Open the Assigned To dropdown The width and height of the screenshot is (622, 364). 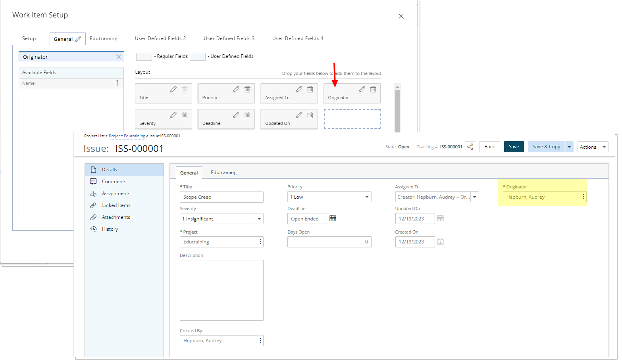[x=474, y=197]
